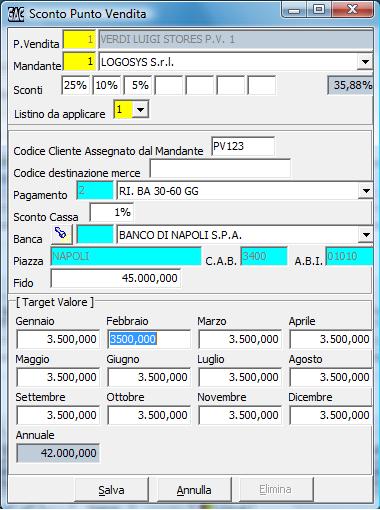The image size is (380, 510).
Task: Expand the Pagamento RI. BA 30-60 GG dropdown
Action: [366, 191]
